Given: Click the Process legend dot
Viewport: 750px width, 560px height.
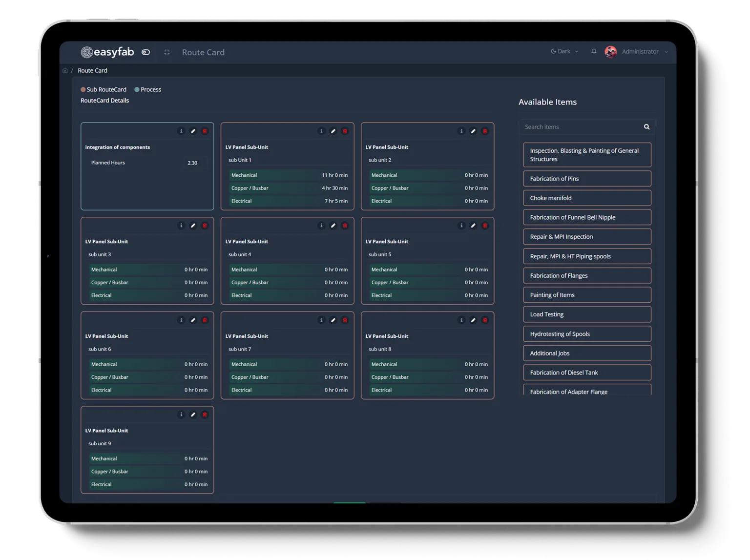Looking at the screenshot, I should (137, 90).
